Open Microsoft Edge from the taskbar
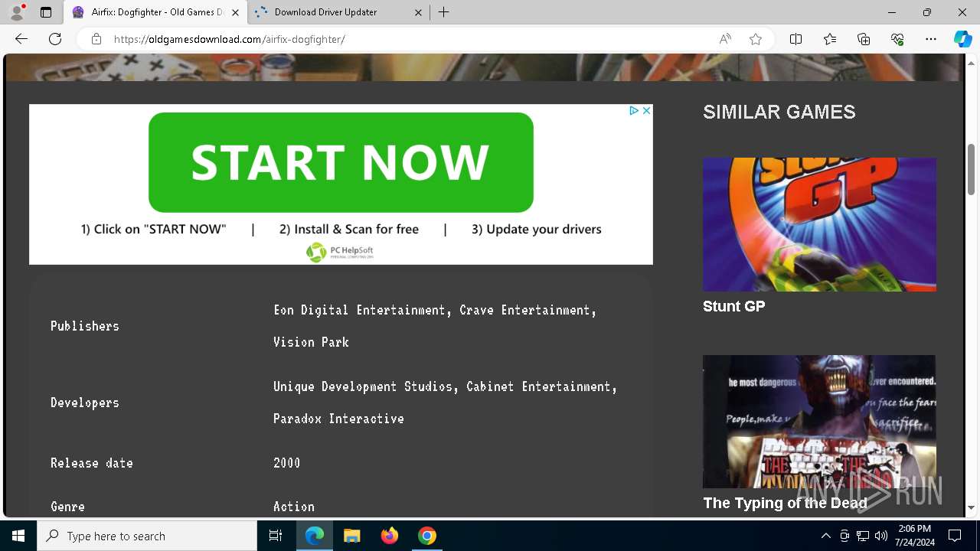The height and width of the screenshot is (551, 980). 315,536
